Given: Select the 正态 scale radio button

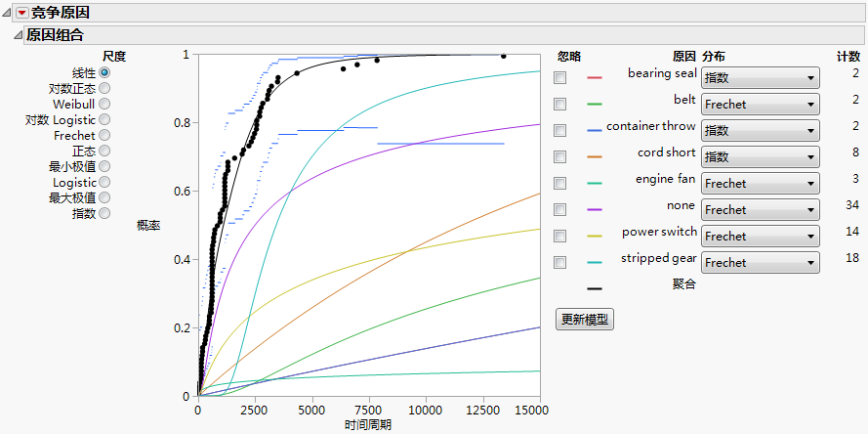Looking at the screenshot, I should coord(104,151).
